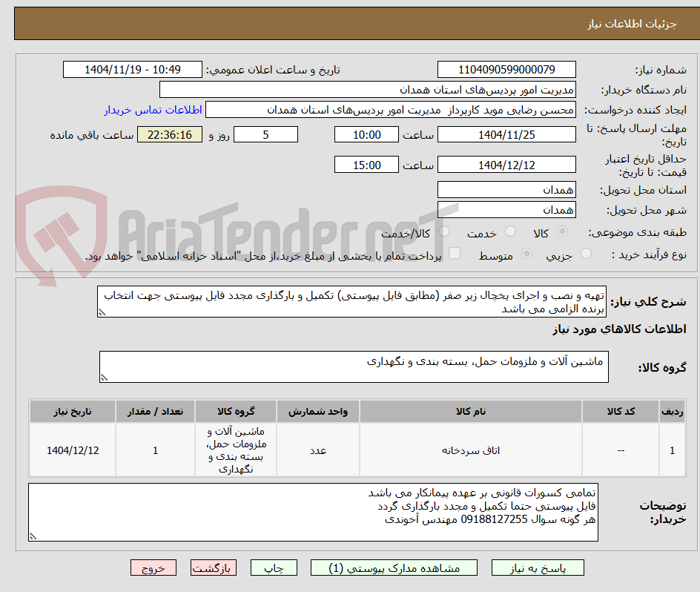Click the response deadline date 1404/11/25
Viewport: 700px width, 592px height.
coord(506,134)
